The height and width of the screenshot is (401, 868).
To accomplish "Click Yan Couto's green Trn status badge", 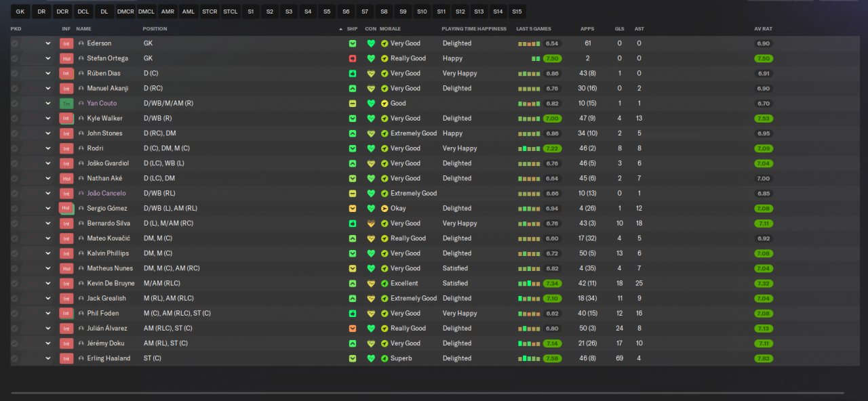I will click(x=66, y=104).
